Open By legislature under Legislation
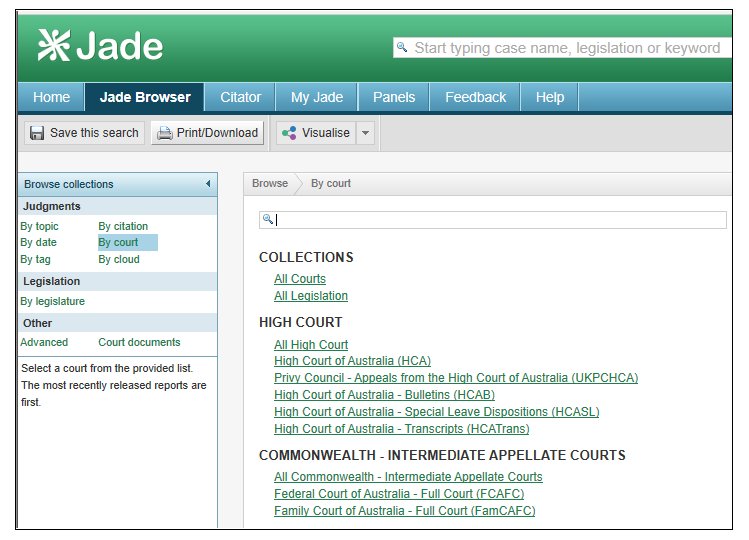 point(53,301)
